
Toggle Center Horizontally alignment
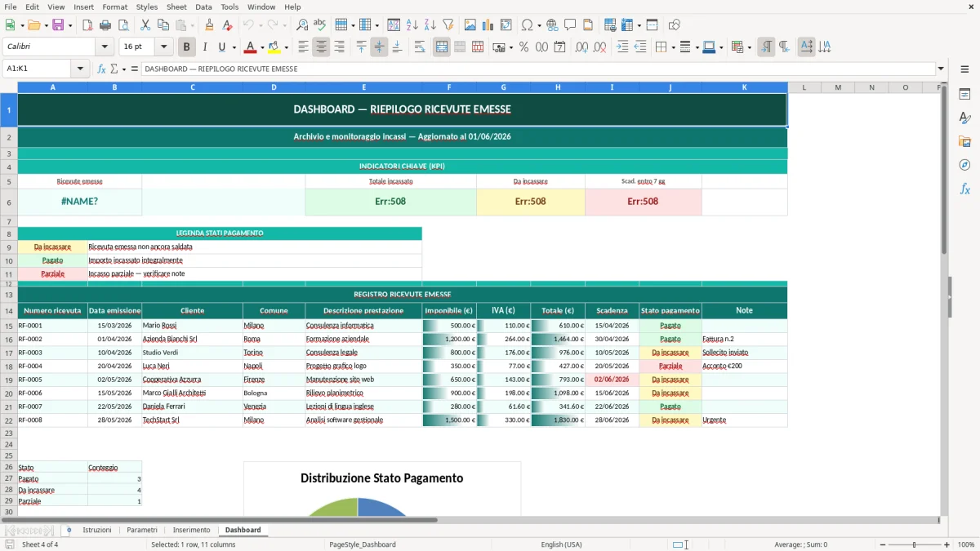coord(322,47)
